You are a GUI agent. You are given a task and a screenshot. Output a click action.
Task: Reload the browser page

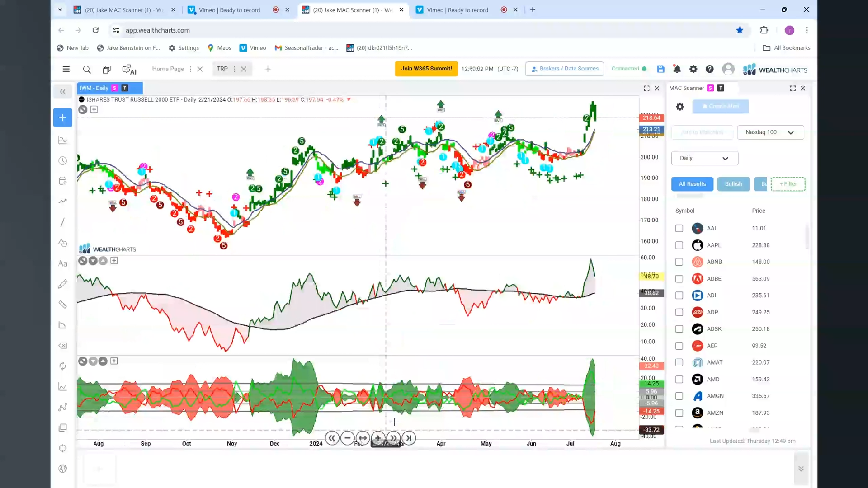click(x=95, y=30)
